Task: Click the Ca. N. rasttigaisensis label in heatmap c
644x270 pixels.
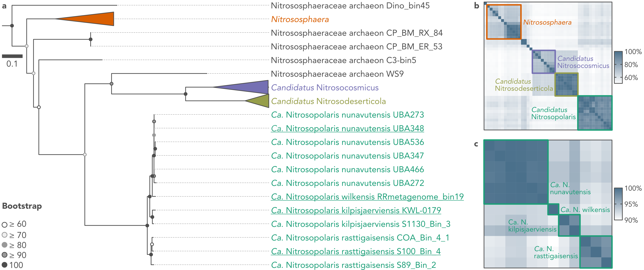Action: click(556, 252)
